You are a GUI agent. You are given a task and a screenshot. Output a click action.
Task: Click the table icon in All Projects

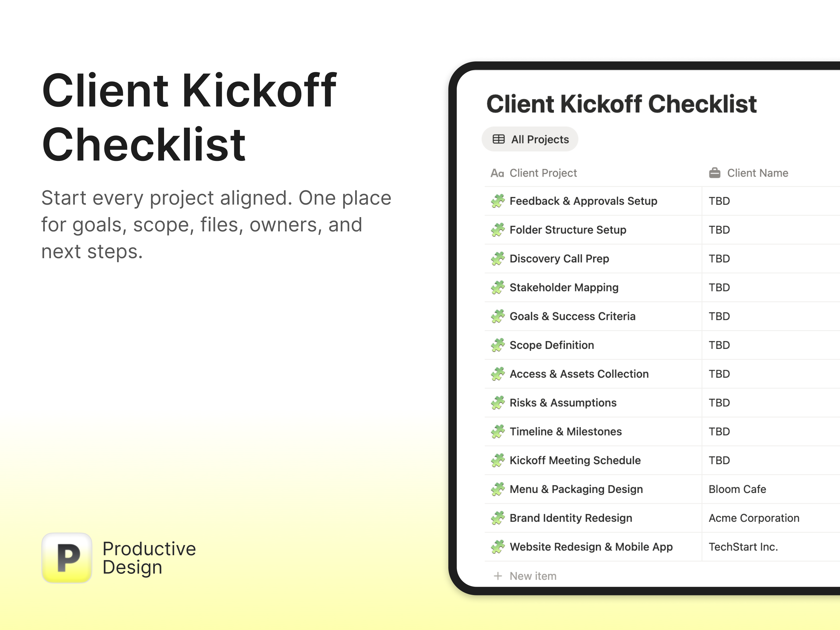click(x=498, y=139)
